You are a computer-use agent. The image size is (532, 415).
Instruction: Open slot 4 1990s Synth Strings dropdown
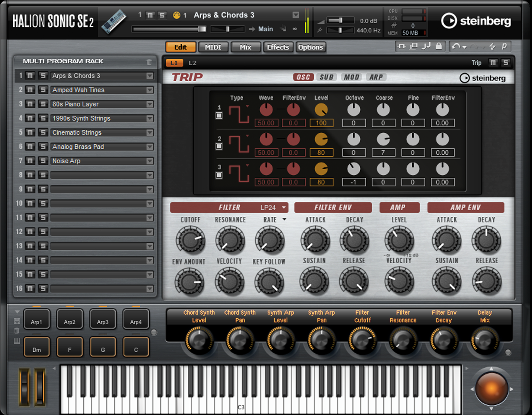[x=150, y=119]
